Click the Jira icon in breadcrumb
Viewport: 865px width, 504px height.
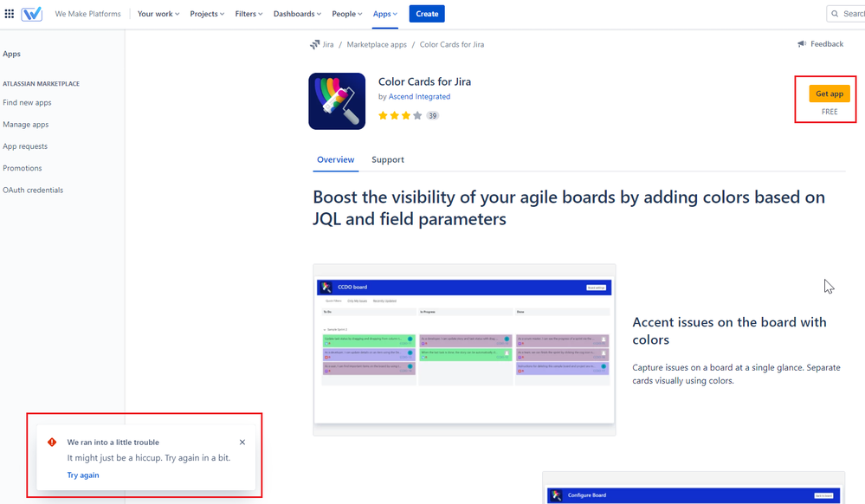[314, 45]
